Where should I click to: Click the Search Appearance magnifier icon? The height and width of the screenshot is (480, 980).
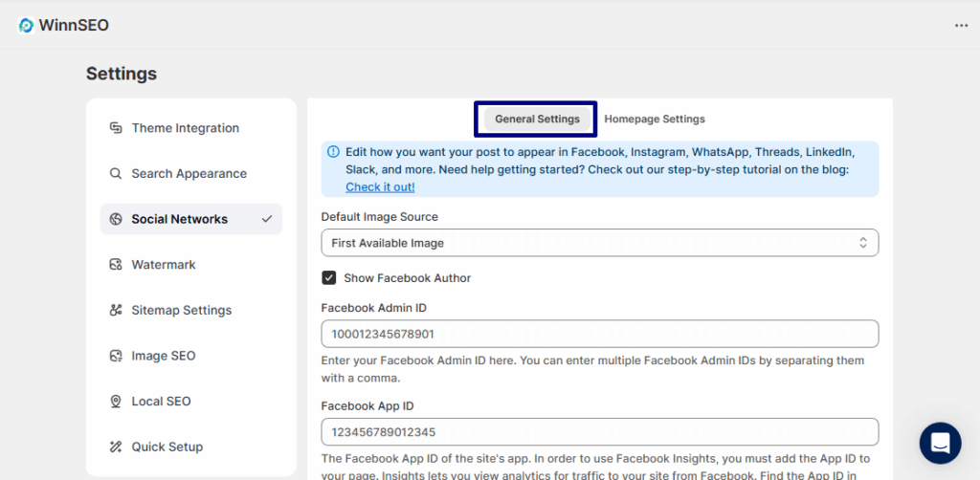tap(116, 173)
